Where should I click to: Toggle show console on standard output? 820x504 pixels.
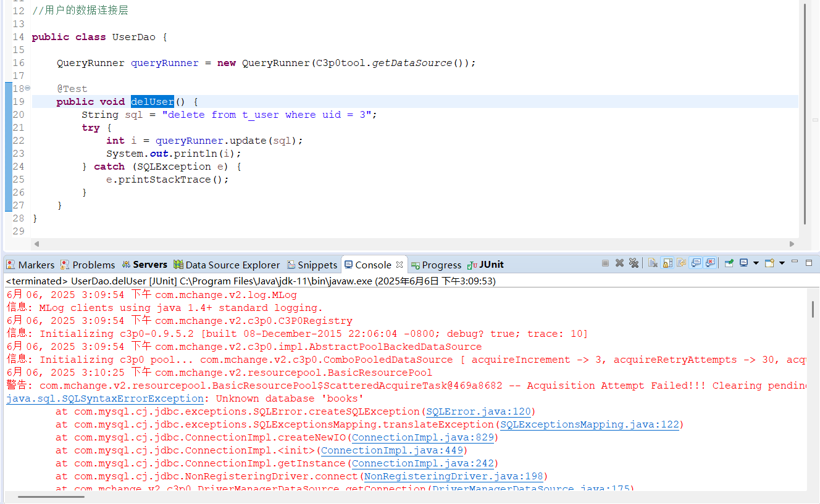point(696,263)
